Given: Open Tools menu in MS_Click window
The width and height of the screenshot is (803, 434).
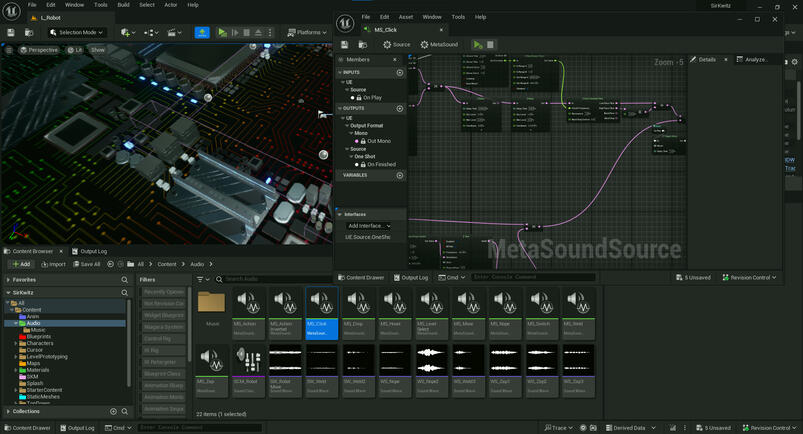Looking at the screenshot, I should pos(458,17).
